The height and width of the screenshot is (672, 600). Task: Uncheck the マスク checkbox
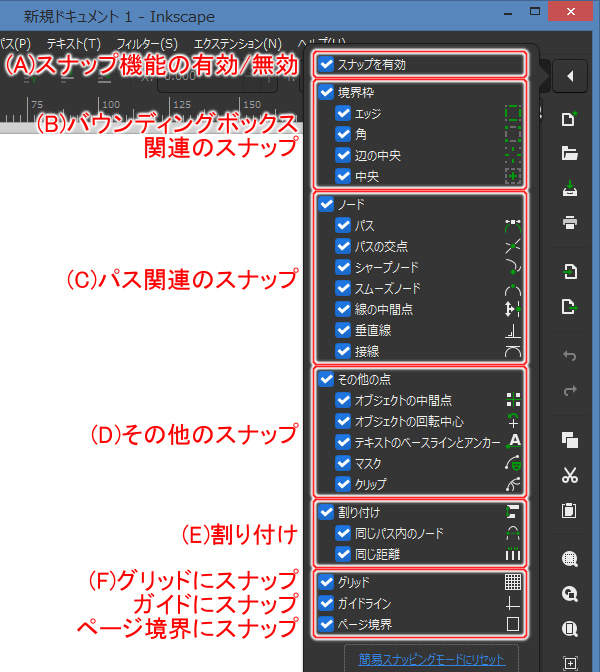(343, 463)
